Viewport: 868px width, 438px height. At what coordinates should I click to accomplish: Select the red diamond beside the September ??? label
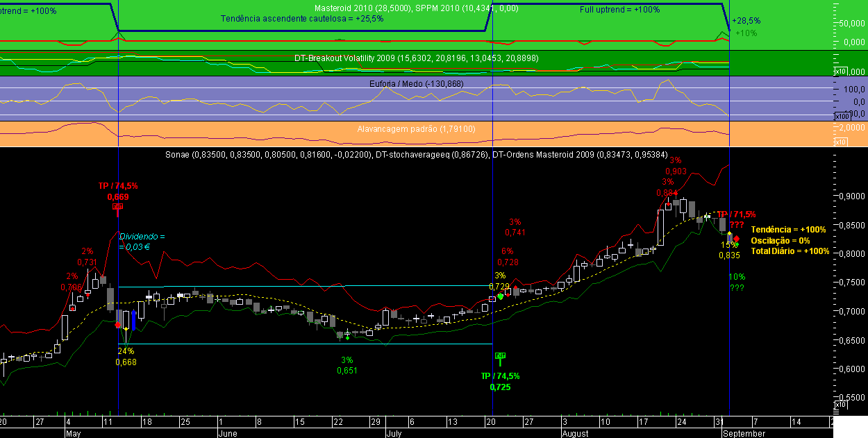click(736, 237)
